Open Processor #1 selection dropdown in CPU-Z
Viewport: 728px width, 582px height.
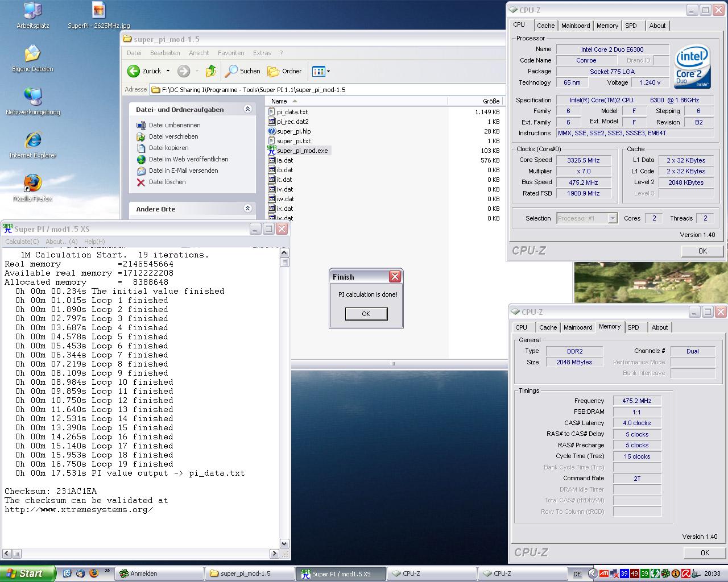tap(586, 218)
